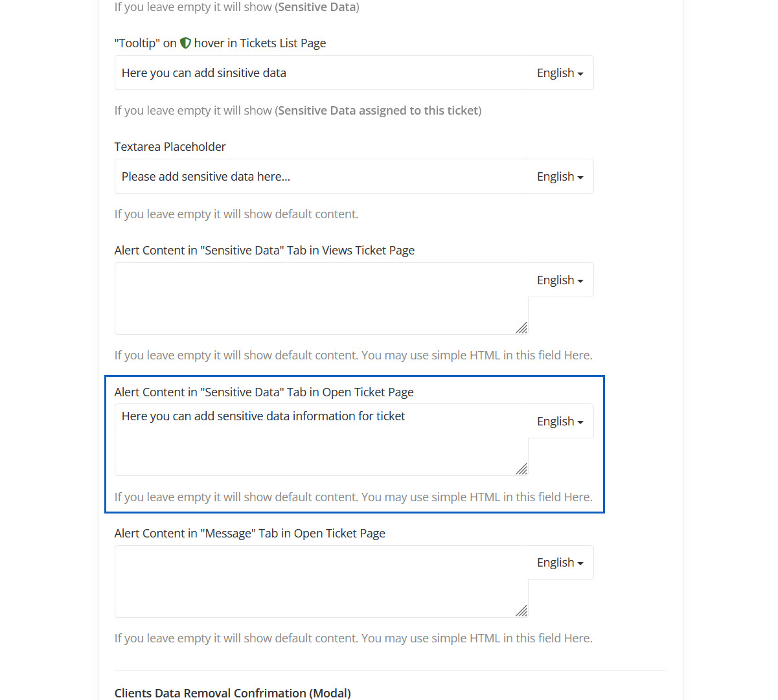Click the Tooltip text field containing 'sinsitive data'
The height and width of the screenshot is (700, 778).
point(322,73)
